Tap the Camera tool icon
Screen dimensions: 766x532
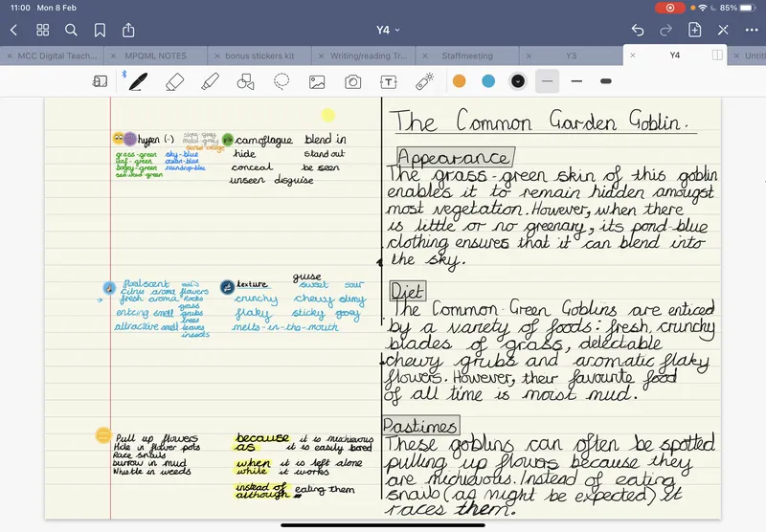(353, 81)
